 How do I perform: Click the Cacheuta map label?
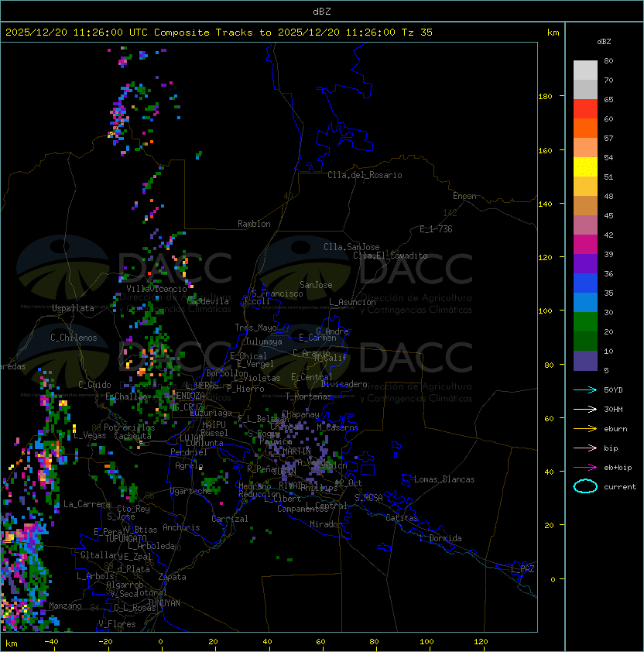pyautogui.click(x=132, y=436)
